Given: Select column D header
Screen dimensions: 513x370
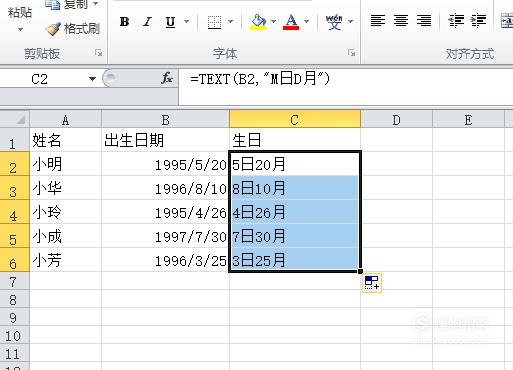Looking at the screenshot, I should [396, 120].
